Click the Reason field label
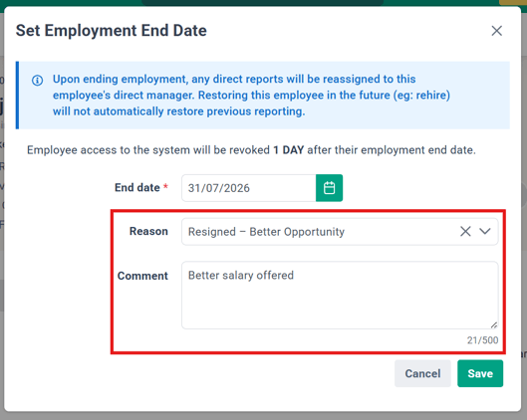 pyautogui.click(x=148, y=231)
